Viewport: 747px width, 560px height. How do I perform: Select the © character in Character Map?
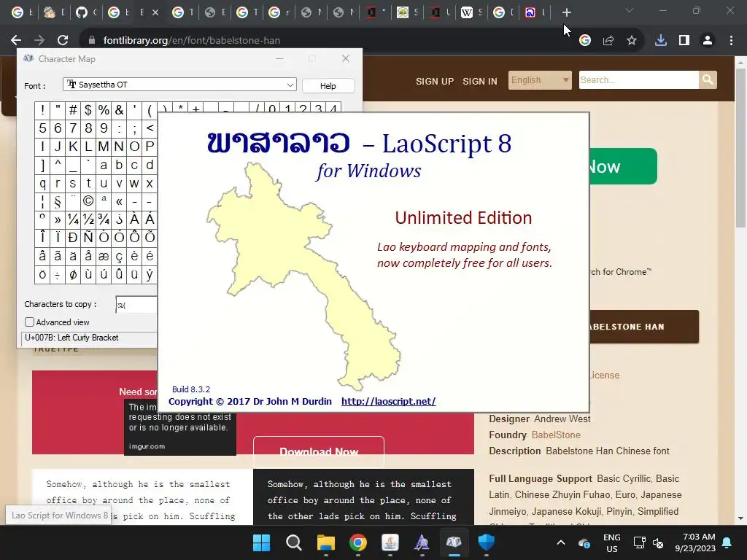[88, 201]
